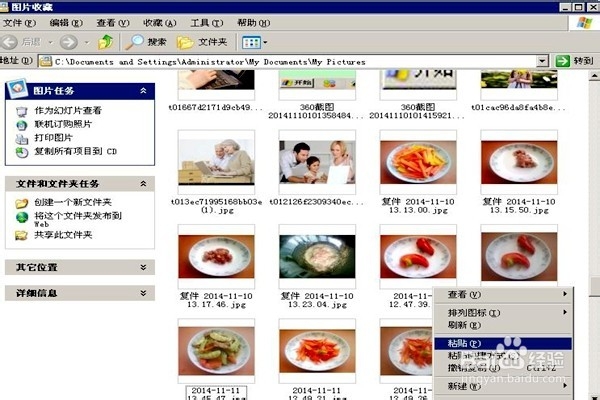Select the family with laptop thumbnail t012126f2309340ec
The width and height of the screenshot is (600, 400).
click(317, 162)
